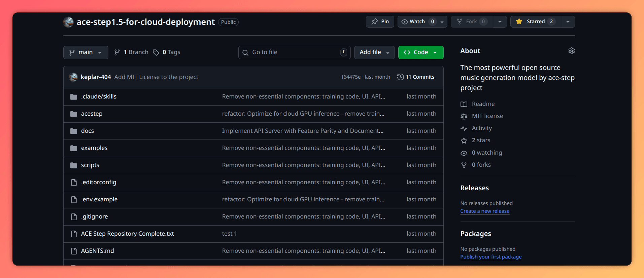Screen dimensions: 644x278
Task: Open the Fork options dropdown arrow
Action: pyautogui.click(x=500, y=22)
